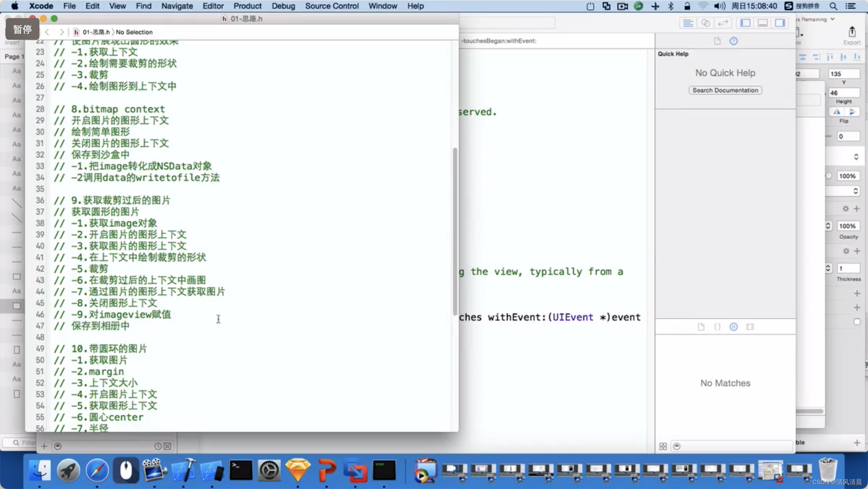
Task: Click the forward navigation arrow
Action: coord(63,31)
